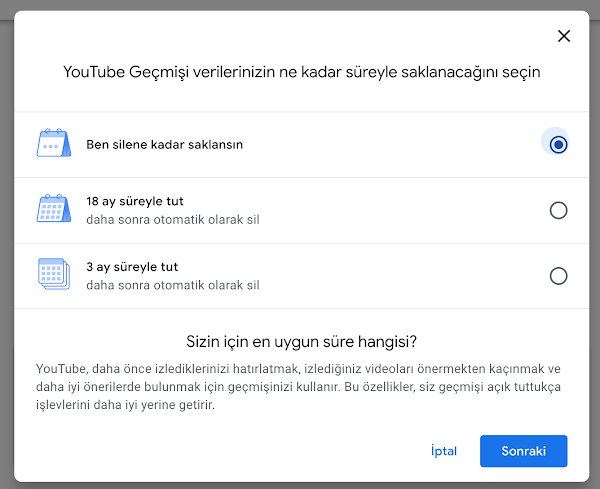Click the paragraph starting 'YouTube, daha önce izlediklerinizi'

tap(298, 386)
